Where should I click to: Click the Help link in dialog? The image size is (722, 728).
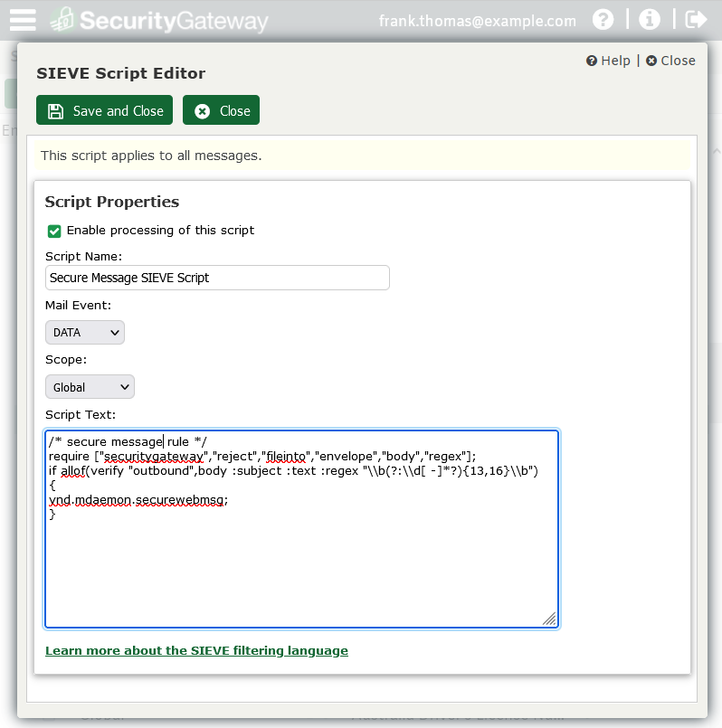click(x=608, y=61)
